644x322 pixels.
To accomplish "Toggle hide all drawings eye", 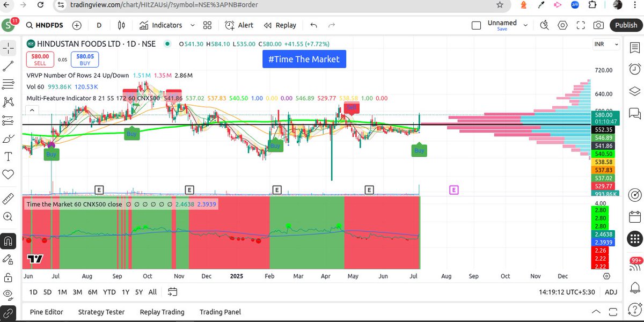I will (x=8, y=295).
